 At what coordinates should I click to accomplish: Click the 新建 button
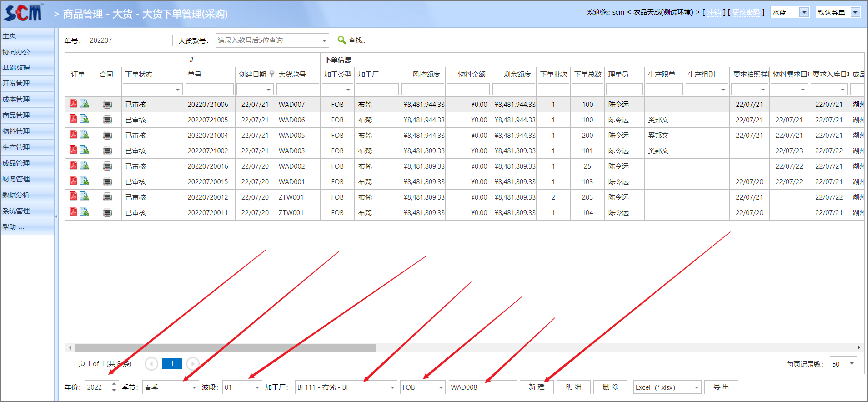coord(537,387)
